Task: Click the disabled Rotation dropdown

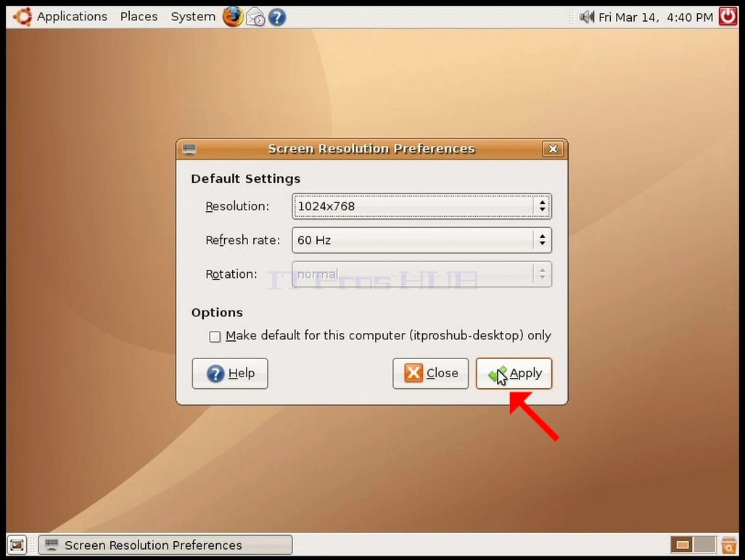Action: coord(421,274)
